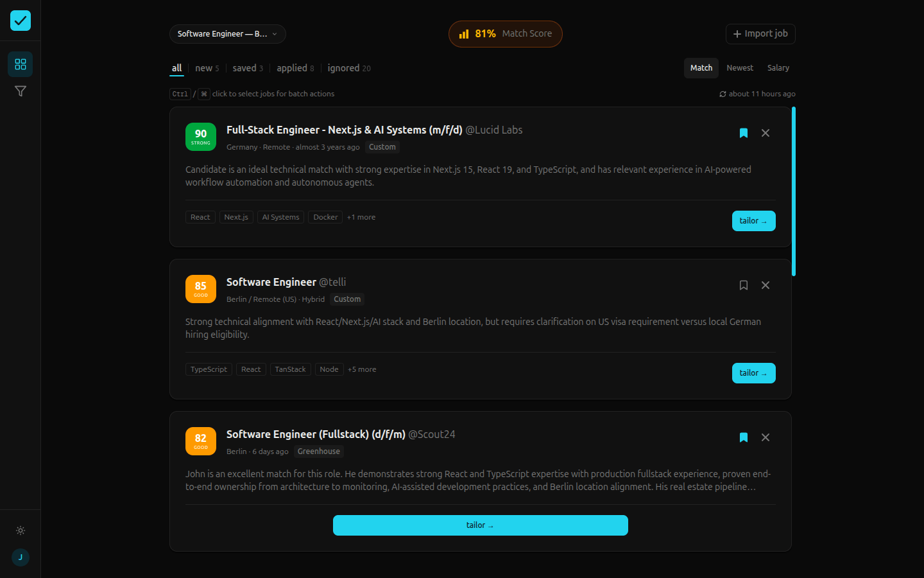Switch to the saved jobs tab

(x=244, y=67)
